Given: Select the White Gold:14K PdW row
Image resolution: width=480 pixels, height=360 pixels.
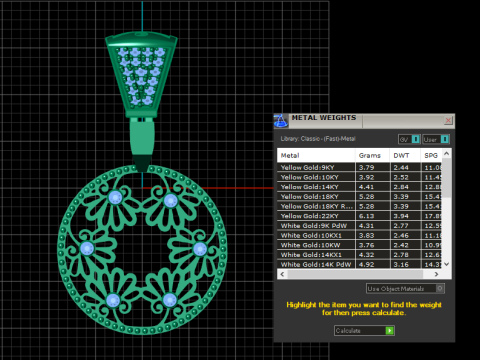Looking at the screenshot, I should tap(359, 264).
